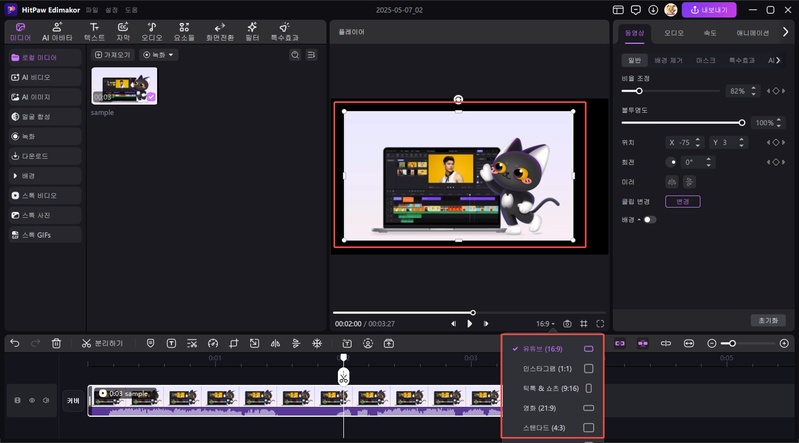Click the grid overlay icon under player

(x=584, y=324)
